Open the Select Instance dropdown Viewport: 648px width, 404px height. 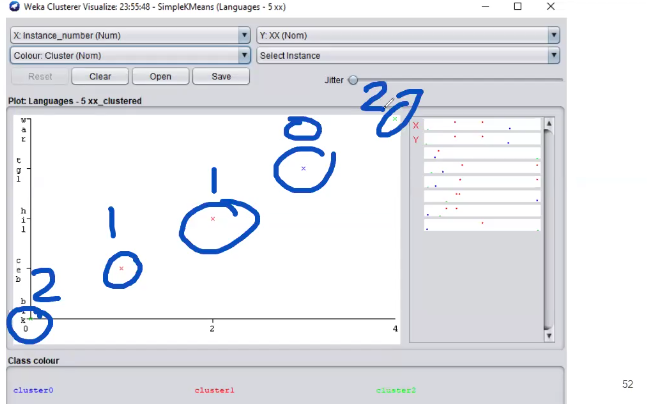tap(408, 55)
